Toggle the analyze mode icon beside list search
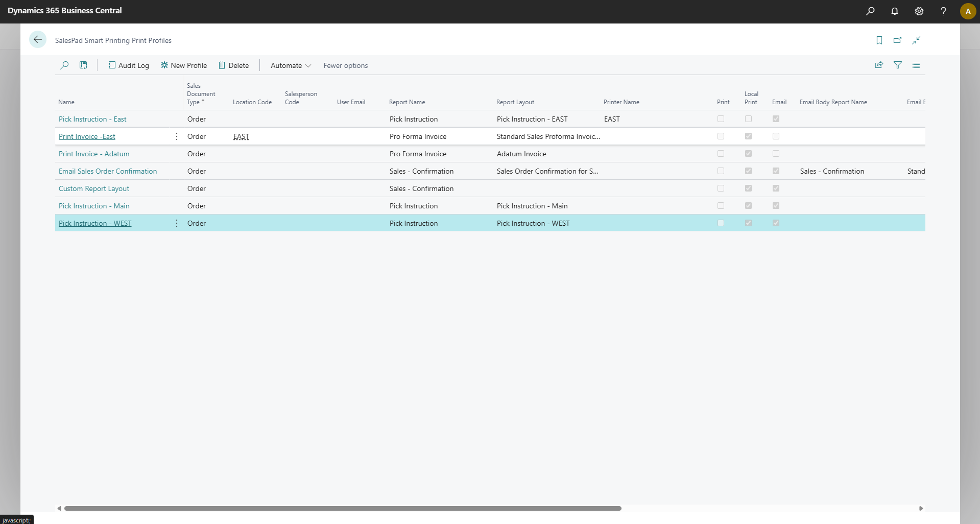Viewport: 980px width, 524px height. [83, 65]
